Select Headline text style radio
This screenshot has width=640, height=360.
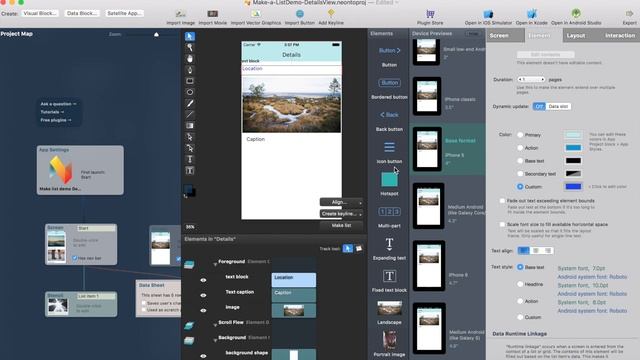coord(520,284)
